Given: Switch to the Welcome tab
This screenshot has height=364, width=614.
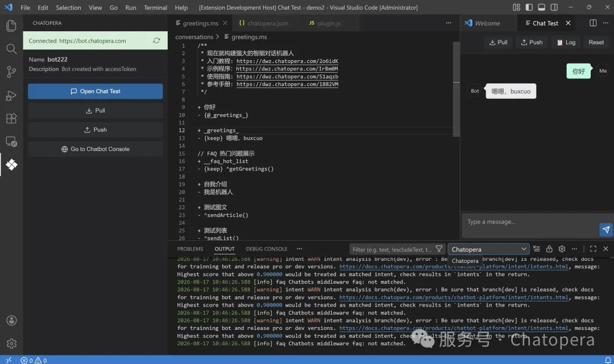Looking at the screenshot, I should click(x=488, y=23).
